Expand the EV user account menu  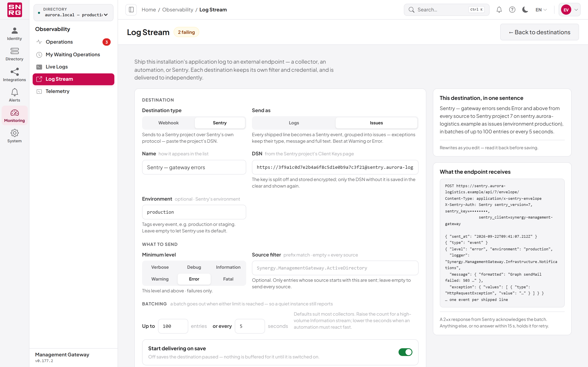pos(569,10)
